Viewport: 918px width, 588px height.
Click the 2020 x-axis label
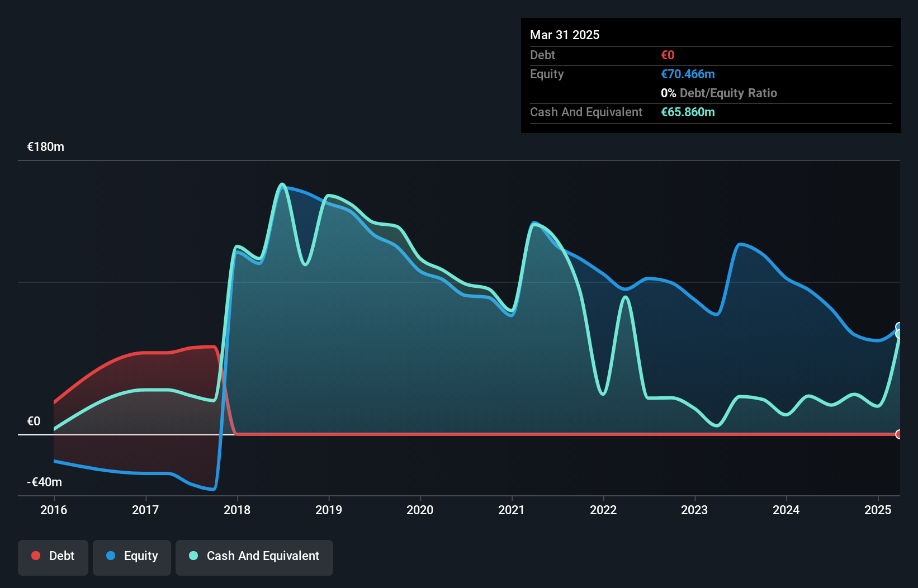pos(420,510)
